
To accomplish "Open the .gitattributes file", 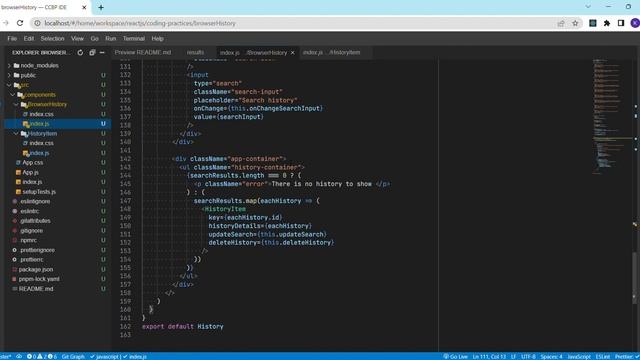I will (35, 221).
